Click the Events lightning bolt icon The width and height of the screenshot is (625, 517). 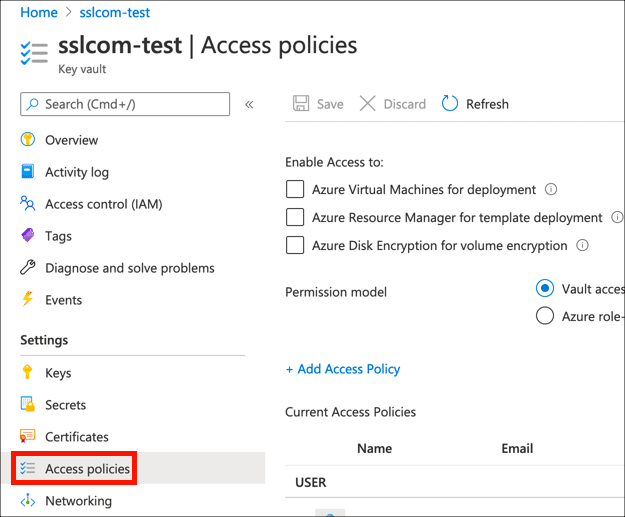point(28,300)
